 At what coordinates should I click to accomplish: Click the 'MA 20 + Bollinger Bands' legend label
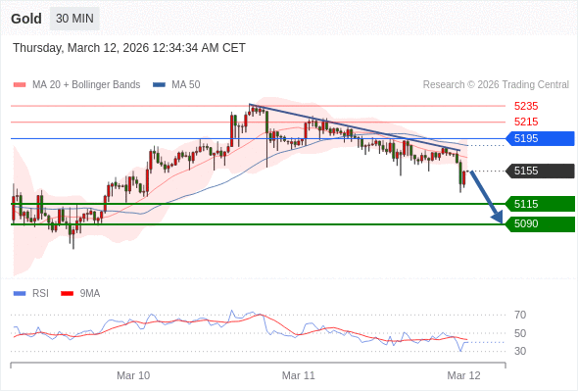(86, 85)
